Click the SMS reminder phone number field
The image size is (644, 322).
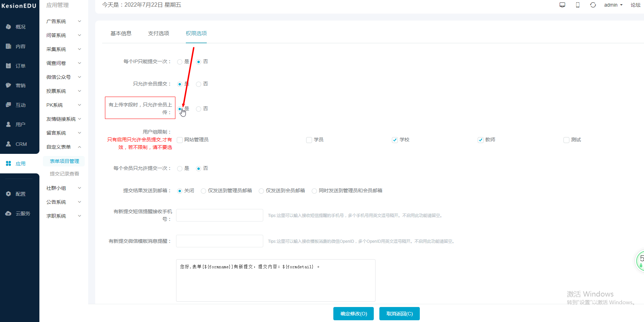point(220,215)
